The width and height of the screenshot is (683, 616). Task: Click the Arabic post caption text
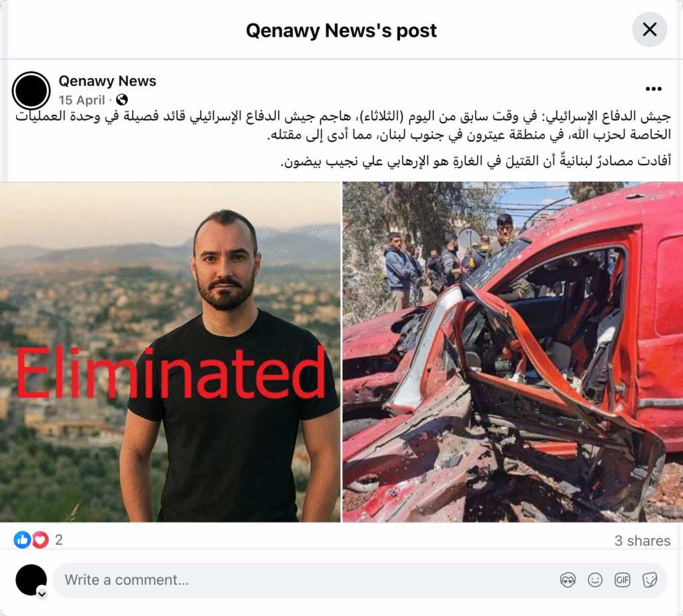tap(344, 139)
